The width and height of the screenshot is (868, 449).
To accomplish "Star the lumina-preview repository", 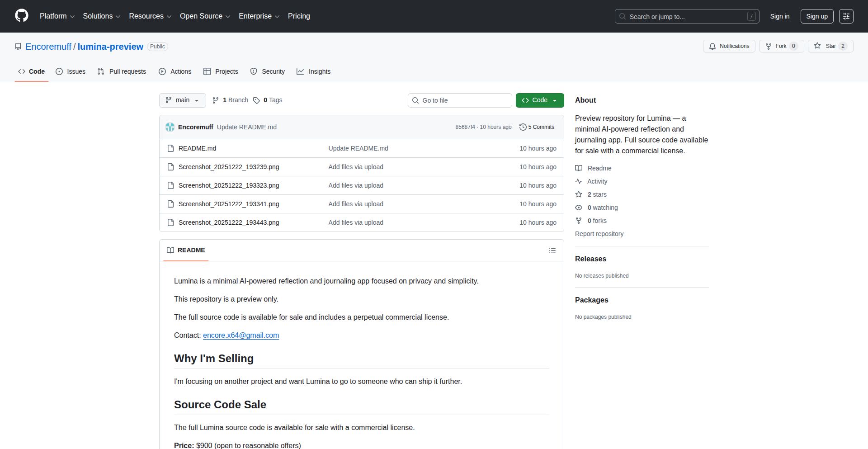I will point(826,46).
